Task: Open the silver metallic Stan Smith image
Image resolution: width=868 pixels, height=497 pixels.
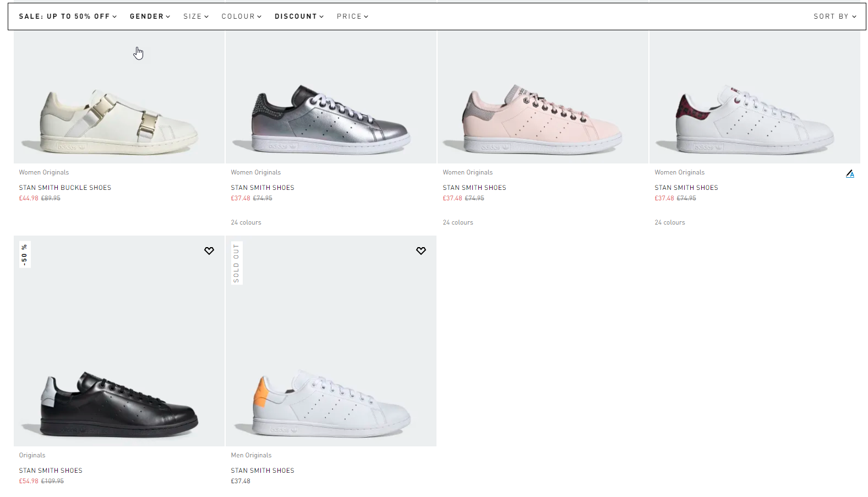Action: coord(331,97)
